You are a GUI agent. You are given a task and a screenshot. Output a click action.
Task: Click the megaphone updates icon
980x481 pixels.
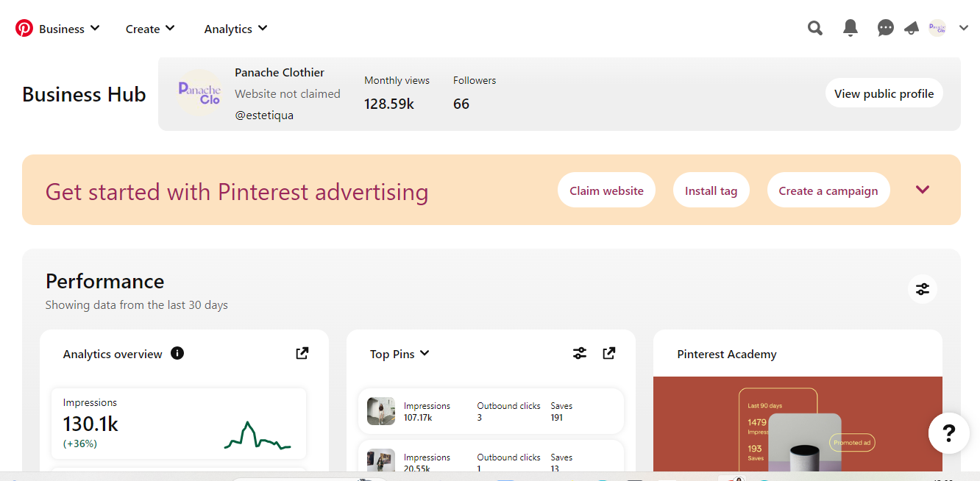[912, 29]
